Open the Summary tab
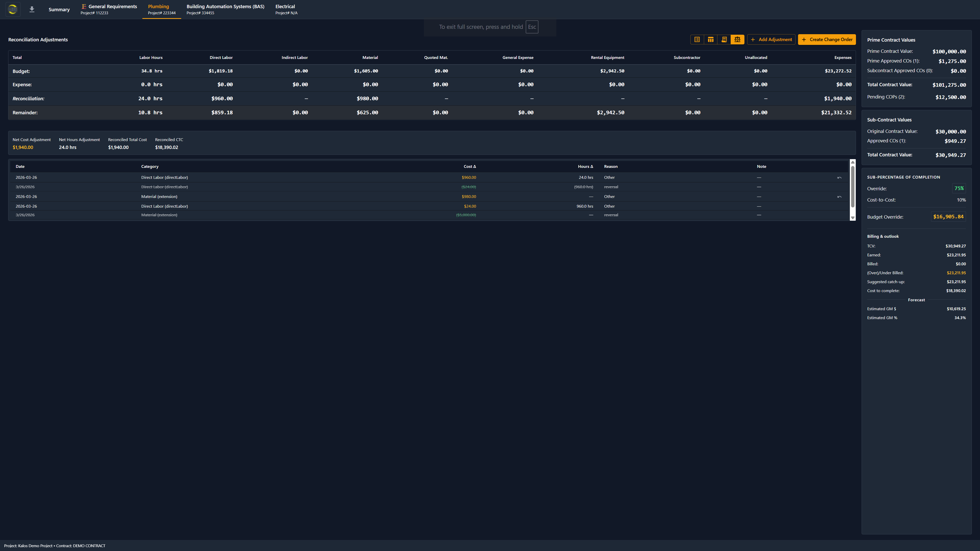Screen dimensions: 980x551 point(59,9)
